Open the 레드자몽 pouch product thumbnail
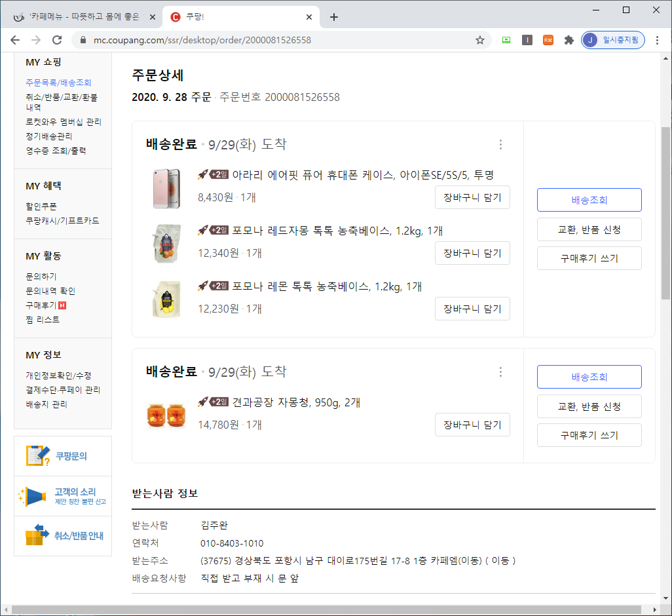 (x=167, y=244)
